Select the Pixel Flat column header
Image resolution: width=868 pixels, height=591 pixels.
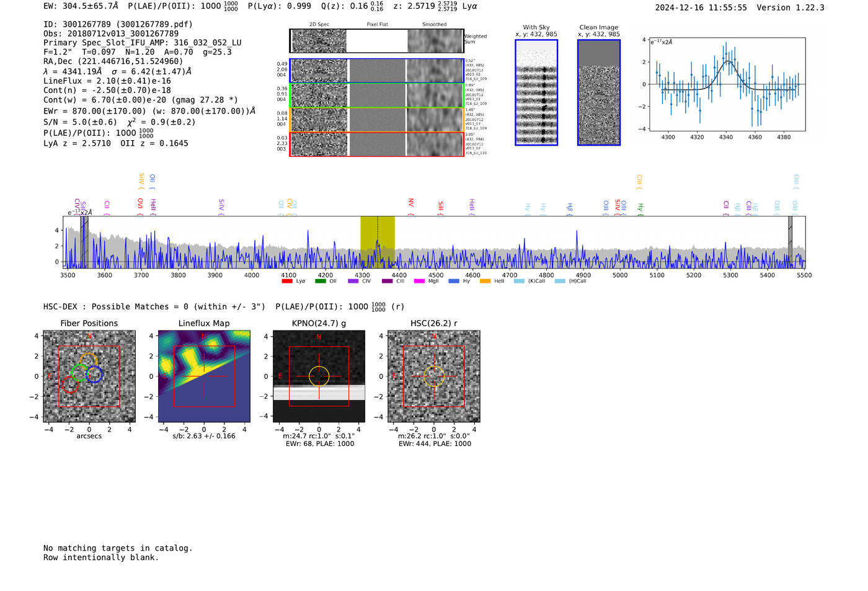377,25
